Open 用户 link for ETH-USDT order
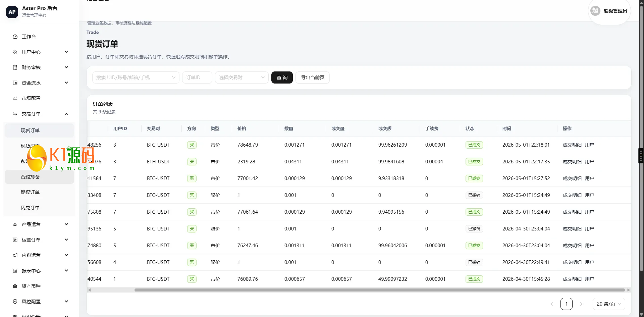Image resolution: width=644 pixels, height=317 pixels. [x=589, y=162]
